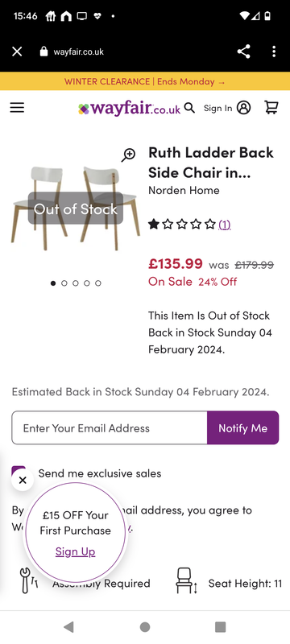Screen dimensions: 290x644
Task: Zoom product image with magnifier plus icon
Action: click(128, 155)
